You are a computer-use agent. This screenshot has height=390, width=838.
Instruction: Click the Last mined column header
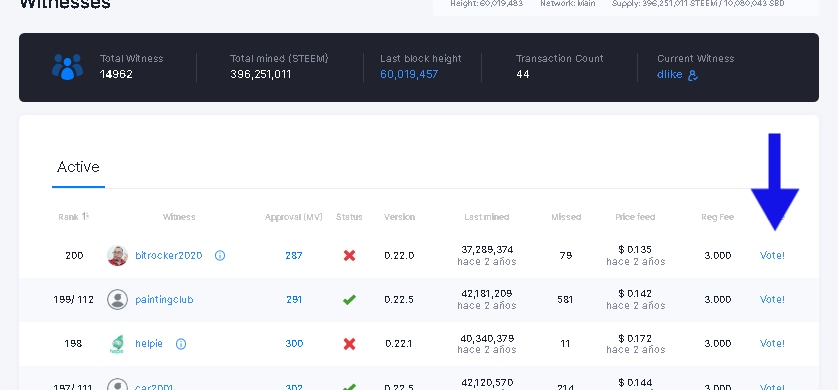(x=486, y=217)
